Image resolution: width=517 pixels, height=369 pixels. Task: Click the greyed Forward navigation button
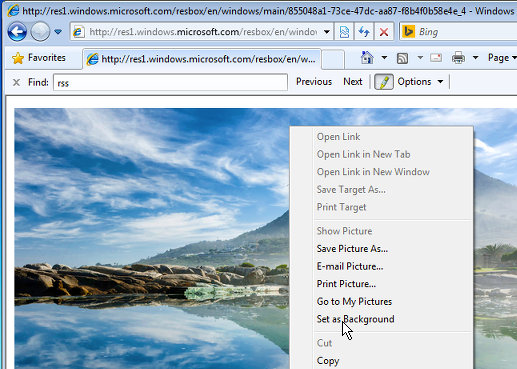(40, 32)
